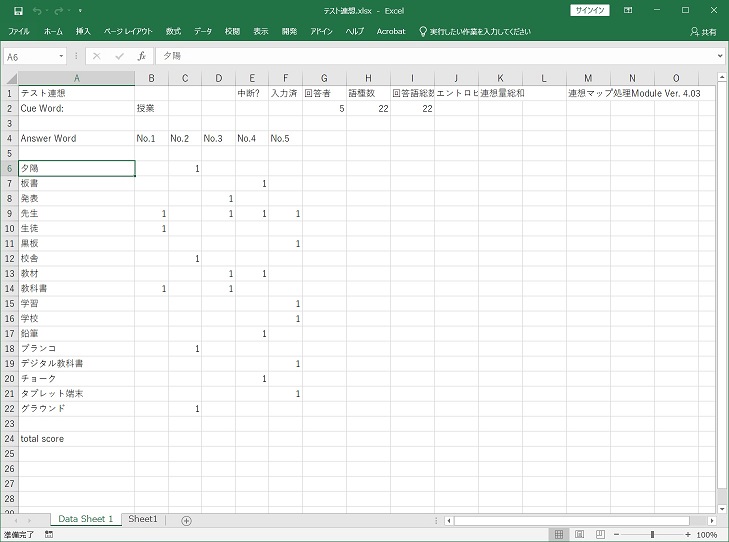Click the サインイン button
The width and height of the screenshot is (729, 542).
[589, 10]
